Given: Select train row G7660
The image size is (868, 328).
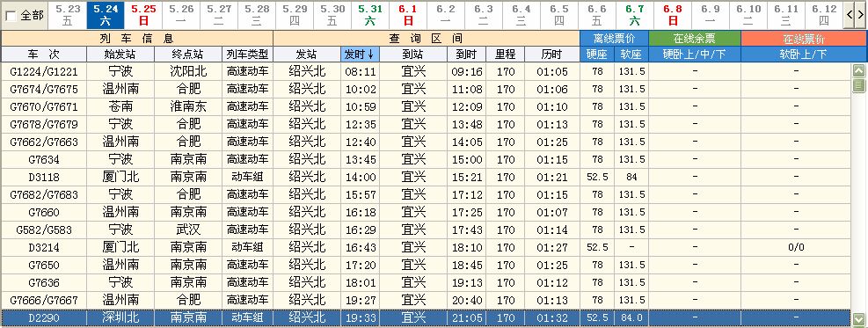Looking at the screenshot, I should coord(426,212).
